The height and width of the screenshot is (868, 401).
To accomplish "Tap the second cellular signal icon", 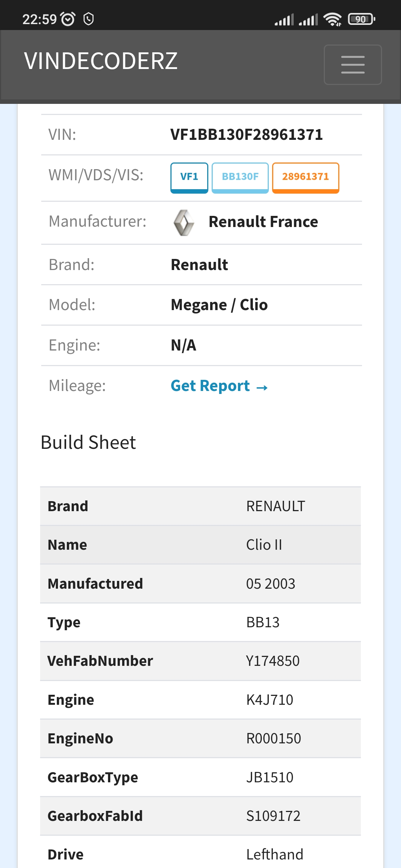I will click(x=308, y=19).
